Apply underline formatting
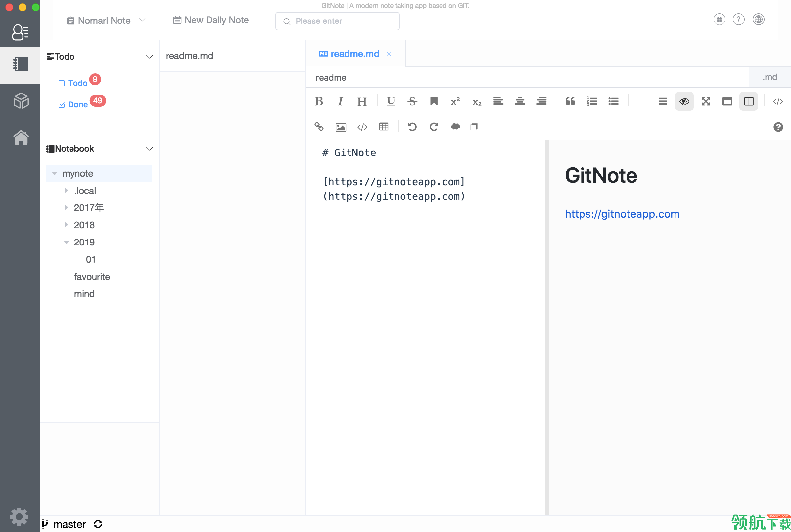 391,101
